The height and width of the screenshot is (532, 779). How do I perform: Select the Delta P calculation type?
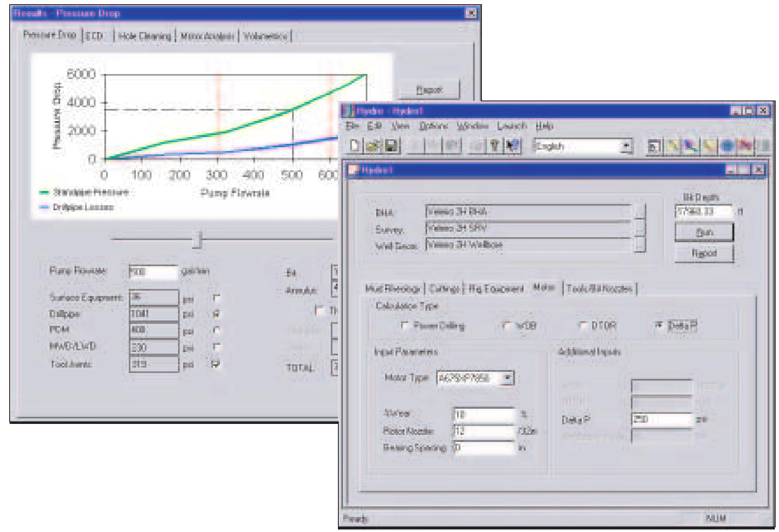pyautogui.click(x=659, y=325)
